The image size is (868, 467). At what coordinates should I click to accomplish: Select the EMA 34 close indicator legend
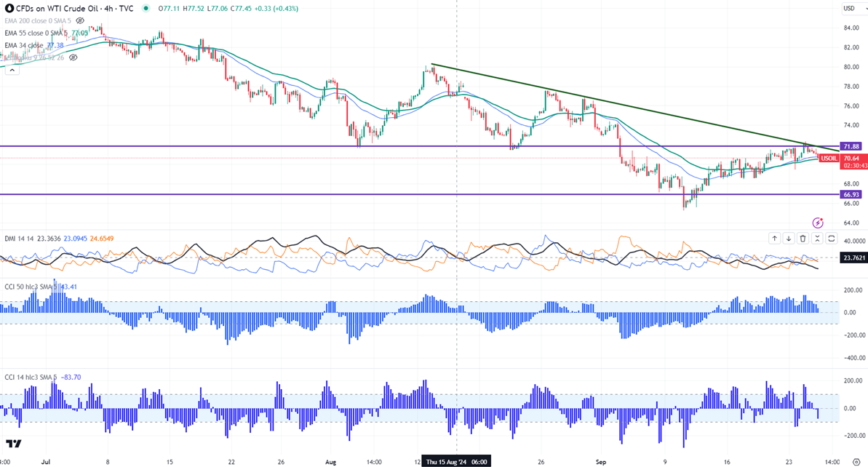tap(24, 45)
